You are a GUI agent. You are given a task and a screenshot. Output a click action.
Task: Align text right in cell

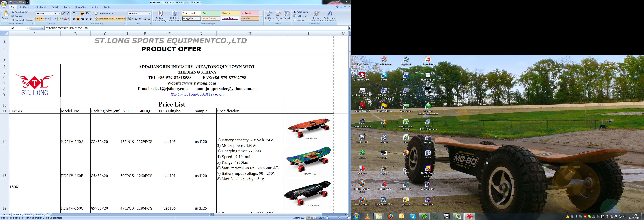[x=82, y=19]
